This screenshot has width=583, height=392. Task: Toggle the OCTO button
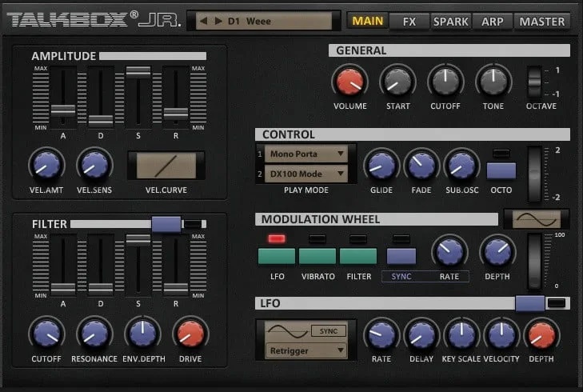point(501,170)
